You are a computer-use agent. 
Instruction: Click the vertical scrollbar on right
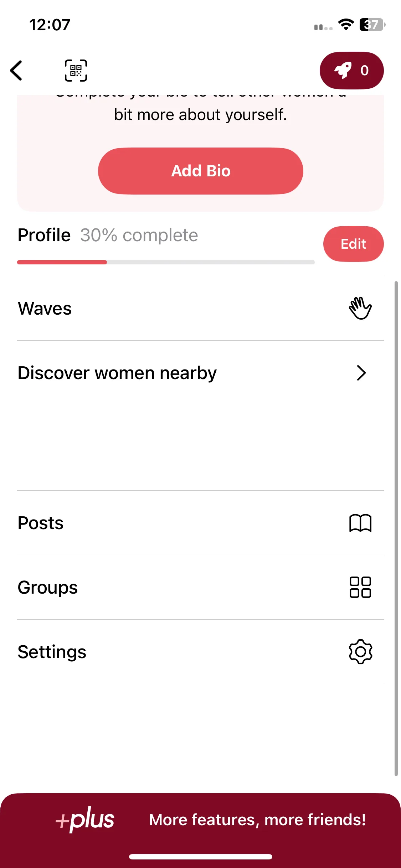click(x=396, y=528)
